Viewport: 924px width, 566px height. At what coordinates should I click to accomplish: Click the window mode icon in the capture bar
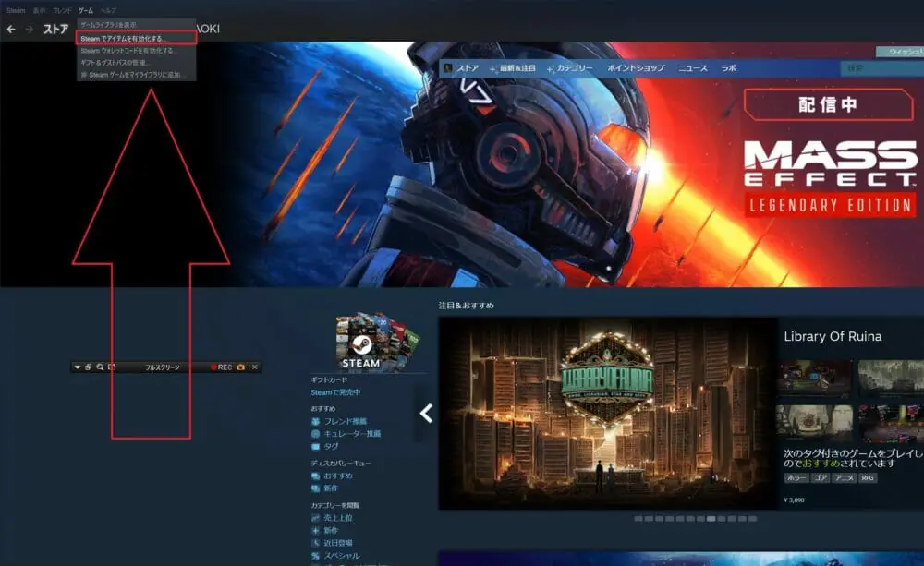coord(89,367)
